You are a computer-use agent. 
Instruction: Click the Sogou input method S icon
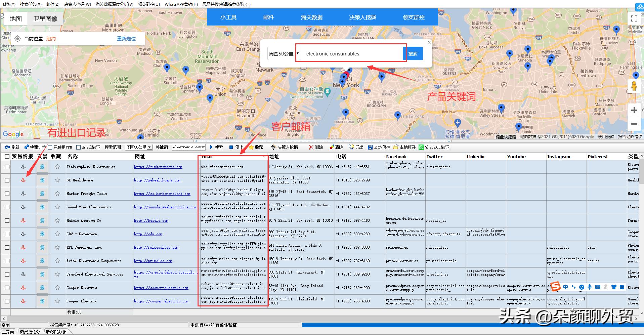coord(555,287)
